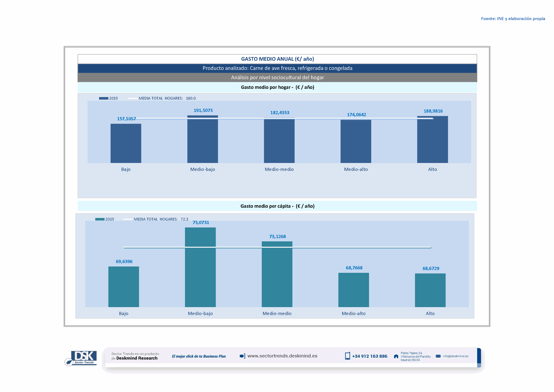Click the info@deskmind.es email address
Screen dimensions: 554x392
pos(455,356)
